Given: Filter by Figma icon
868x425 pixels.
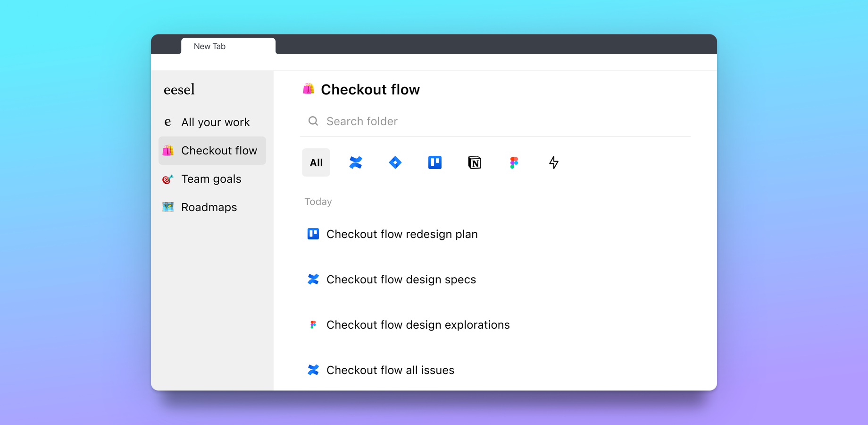Looking at the screenshot, I should [514, 162].
